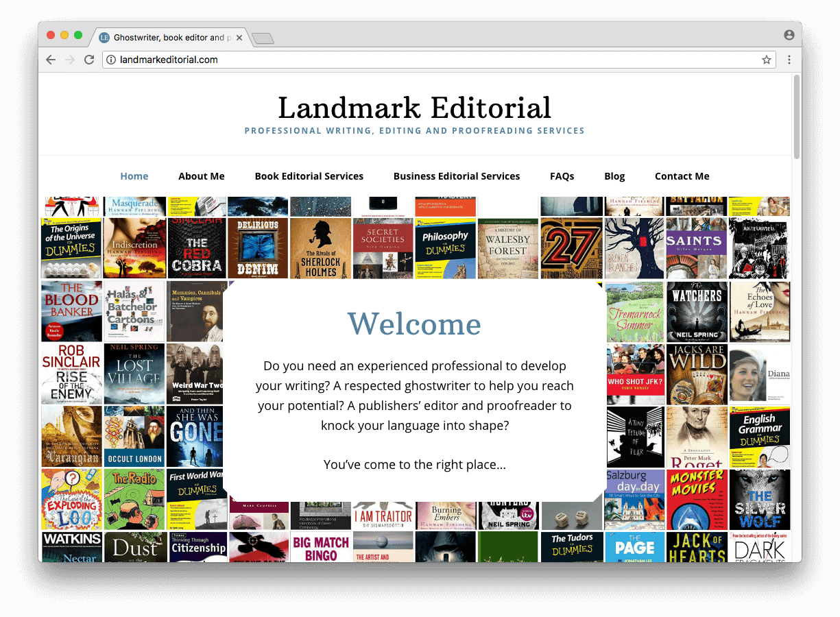Navigate to the FAQs page
Image resolution: width=840 pixels, height=617 pixels.
pos(562,176)
